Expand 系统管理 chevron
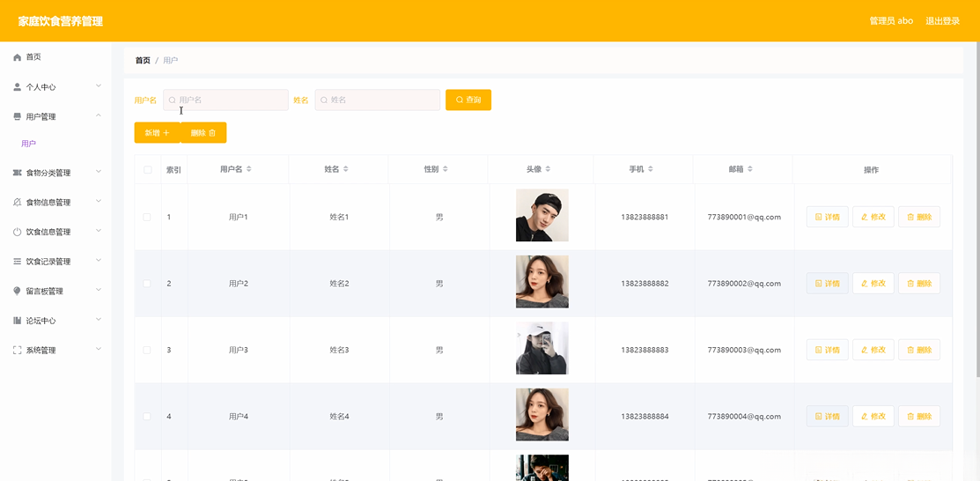980x481 pixels. coord(99,349)
